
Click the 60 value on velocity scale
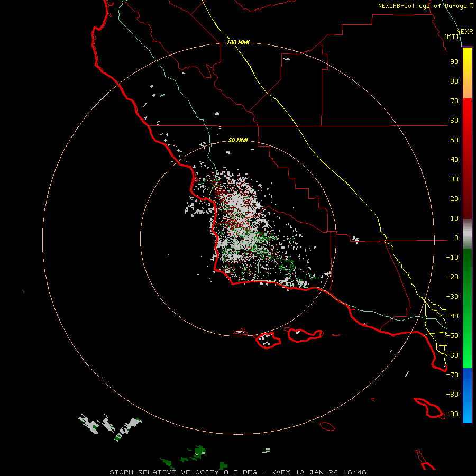pyautogui.click(x=454, y=121)
